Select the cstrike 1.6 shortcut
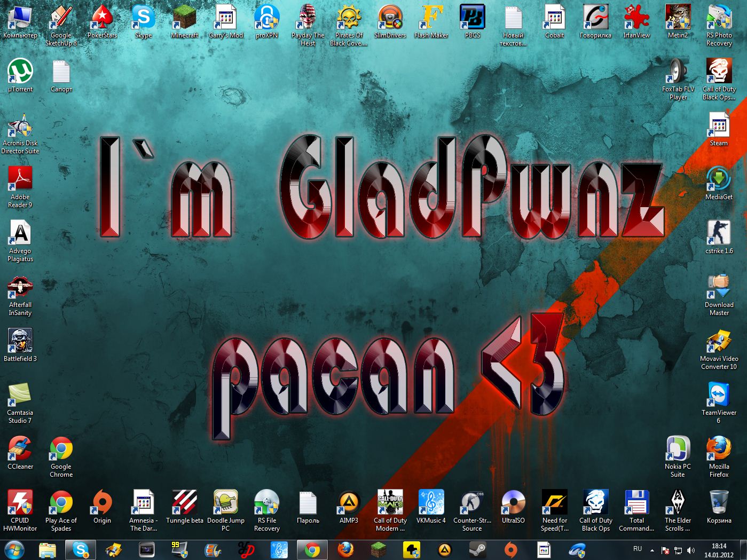 (719, 234)
